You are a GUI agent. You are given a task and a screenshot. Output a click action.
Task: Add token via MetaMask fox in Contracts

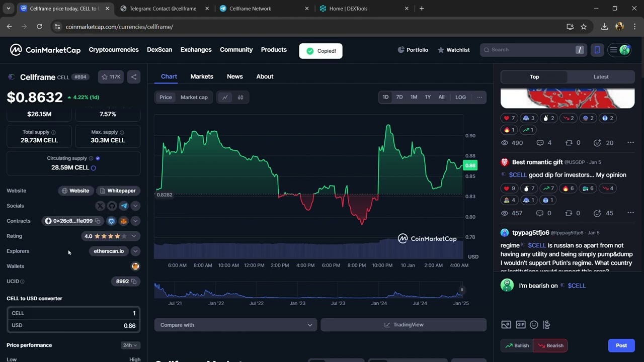click(x=124, y=221)
